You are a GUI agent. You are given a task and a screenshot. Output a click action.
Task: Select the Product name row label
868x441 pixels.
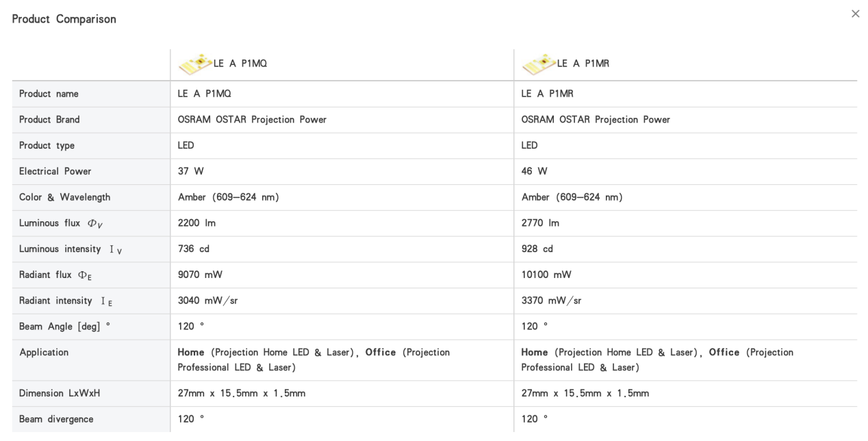pyautogui.click(x=49, y=94)
